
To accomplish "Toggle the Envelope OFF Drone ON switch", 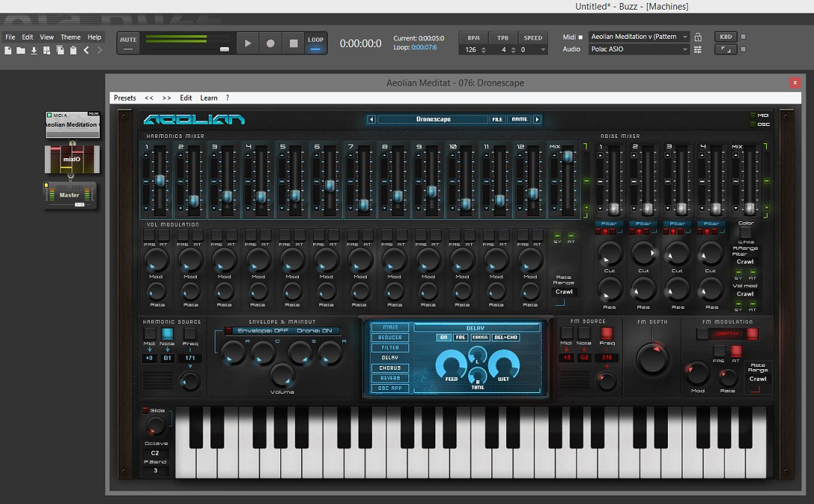I will pyautogui.click(x=228, y=330).
